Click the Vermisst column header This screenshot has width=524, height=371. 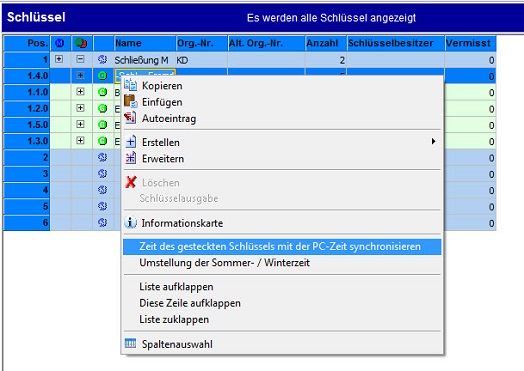[x=470, y=43]
